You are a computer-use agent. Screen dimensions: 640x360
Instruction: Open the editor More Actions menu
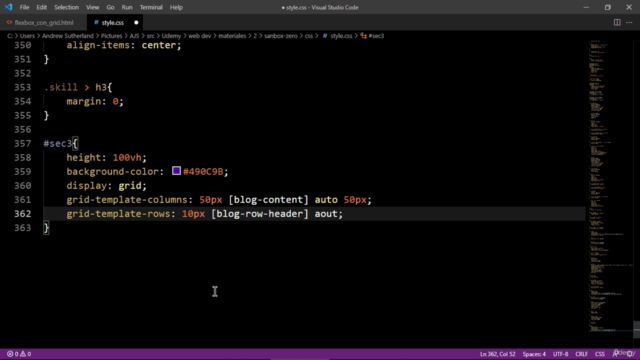click(629, 22)
